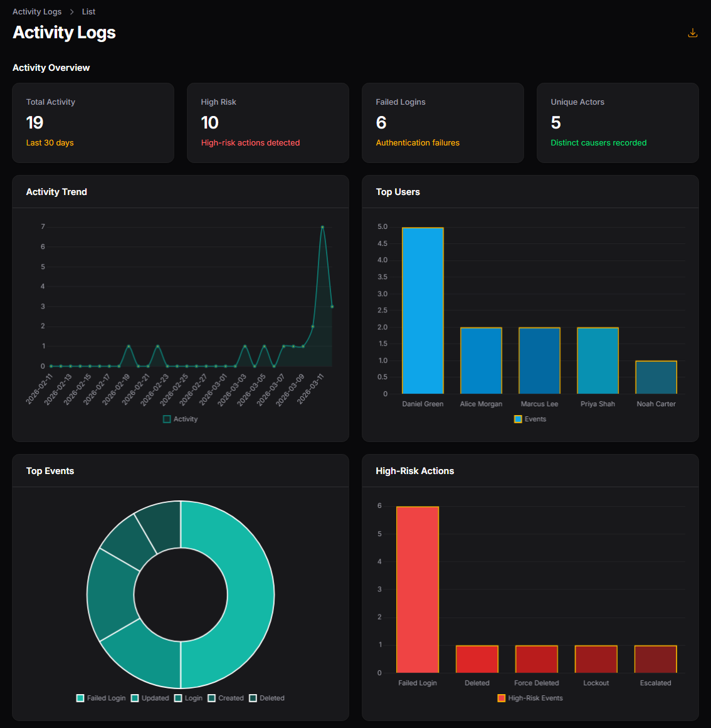Screen dimensions: 711x728
Task: Toggle the High-Risk Events legend
Action: tap(530, 698)
